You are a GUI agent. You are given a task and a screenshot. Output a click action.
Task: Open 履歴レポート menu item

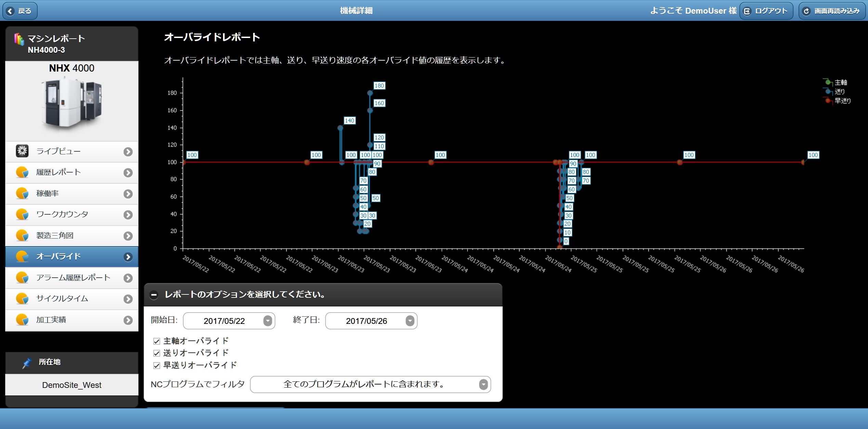[x=72, y=173]
